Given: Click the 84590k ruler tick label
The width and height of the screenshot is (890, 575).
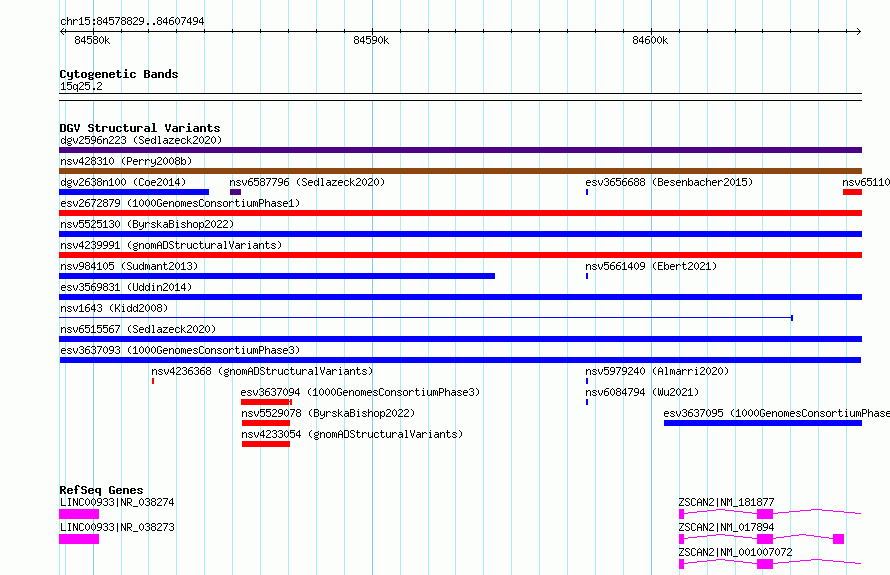Looking at the screenshot, I should (x=371, y=40).
